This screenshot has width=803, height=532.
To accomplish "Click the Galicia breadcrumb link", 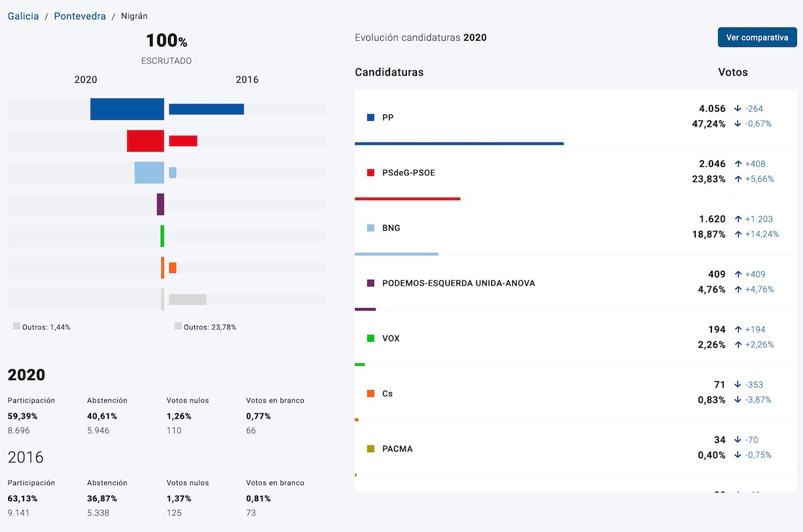I will (x=23, y=16).
